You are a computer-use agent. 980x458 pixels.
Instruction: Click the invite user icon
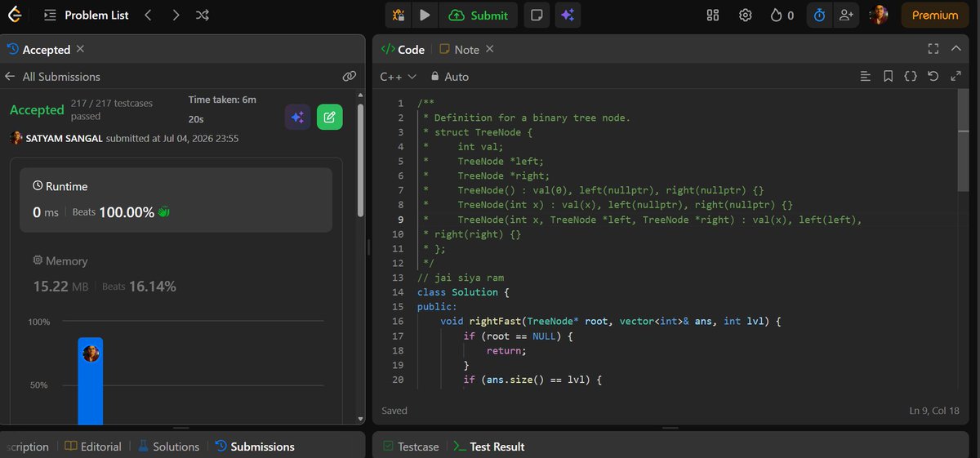coord(845,15)
